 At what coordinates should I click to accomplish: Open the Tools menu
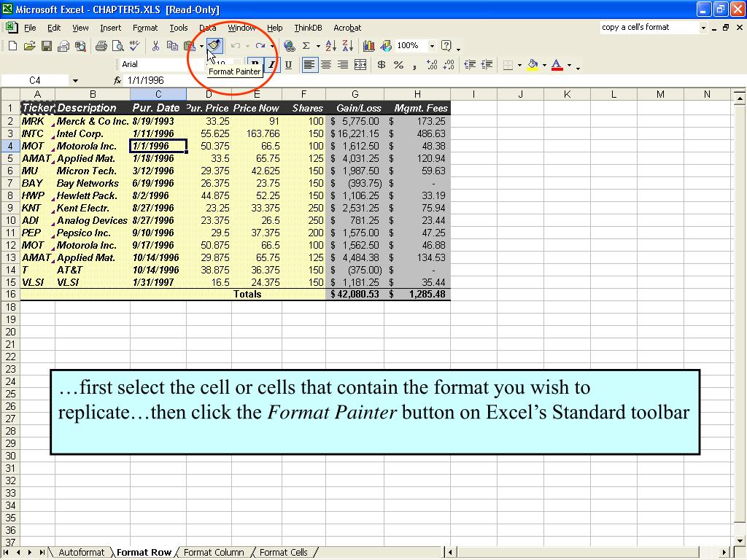tap(179, 28)
